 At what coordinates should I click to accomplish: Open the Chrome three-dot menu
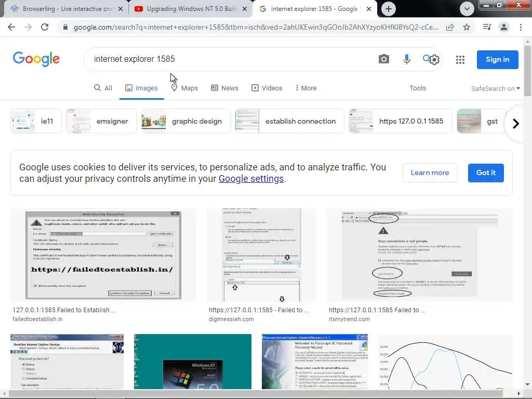[x=521, y=27]
